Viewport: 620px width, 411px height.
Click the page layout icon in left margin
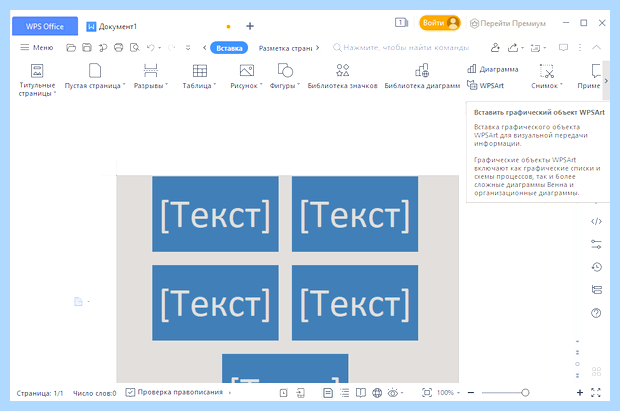pos(78,301)
